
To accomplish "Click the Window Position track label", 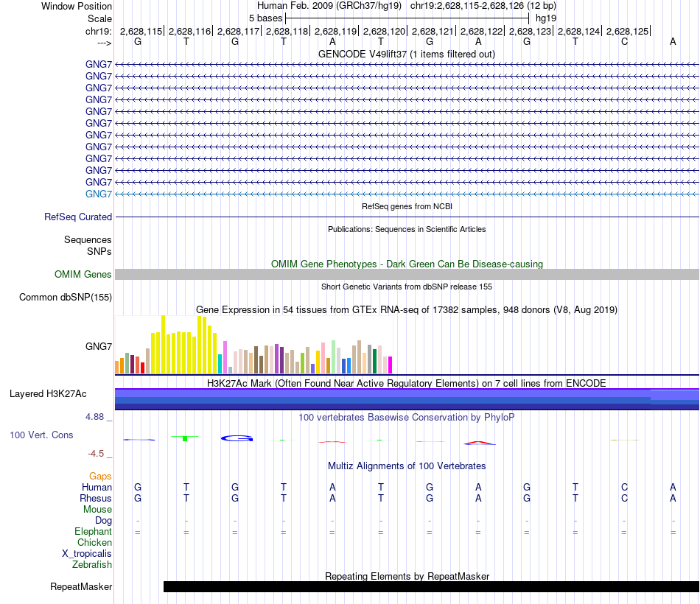I will [x=77, y=6].
